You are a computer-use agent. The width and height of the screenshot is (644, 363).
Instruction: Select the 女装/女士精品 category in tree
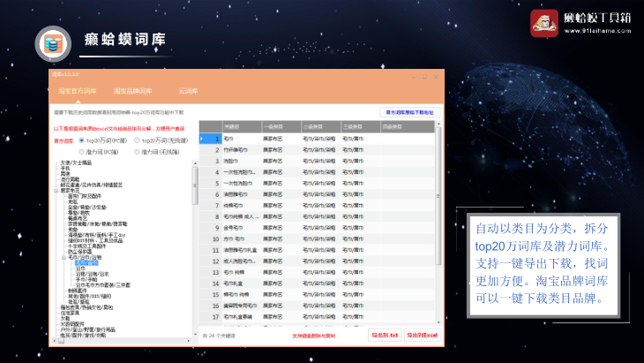(x=76, y=163)
